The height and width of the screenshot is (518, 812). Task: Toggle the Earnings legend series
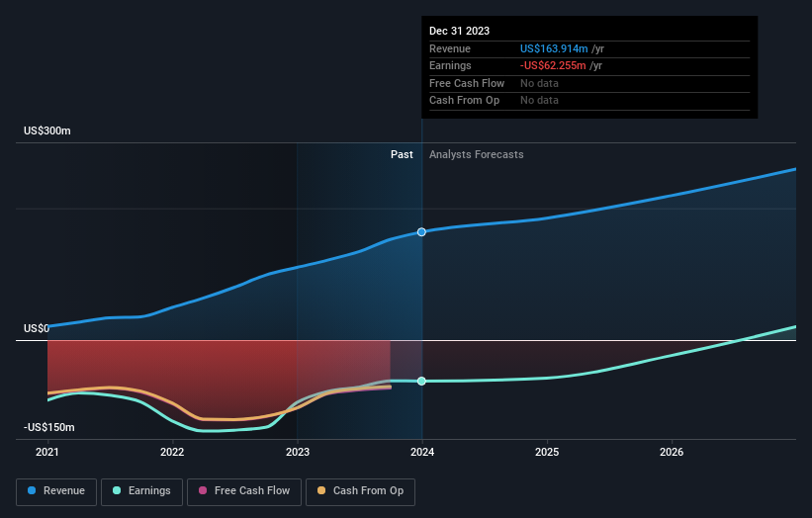[x=141, y=491]
